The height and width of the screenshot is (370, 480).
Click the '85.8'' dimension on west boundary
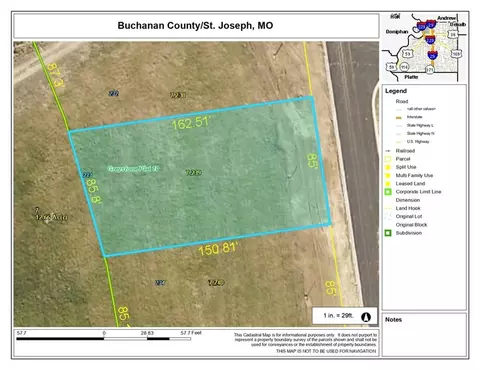click(93, 191)
